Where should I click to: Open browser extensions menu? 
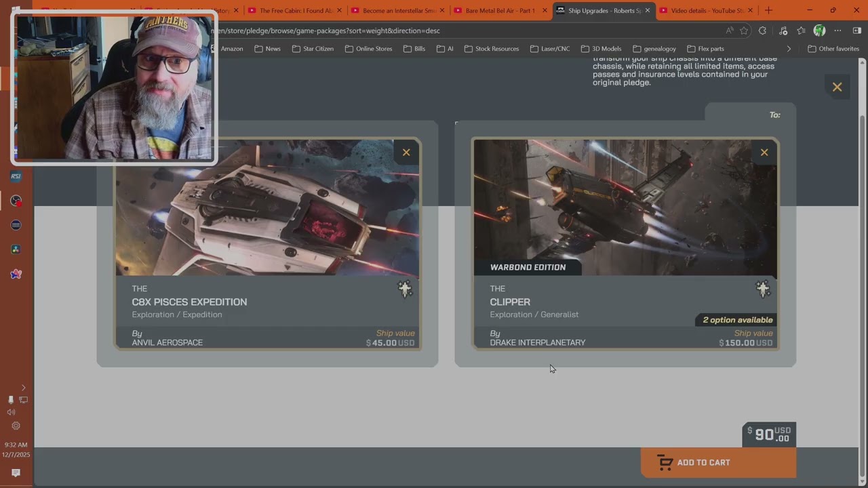[x=762, y=30]
